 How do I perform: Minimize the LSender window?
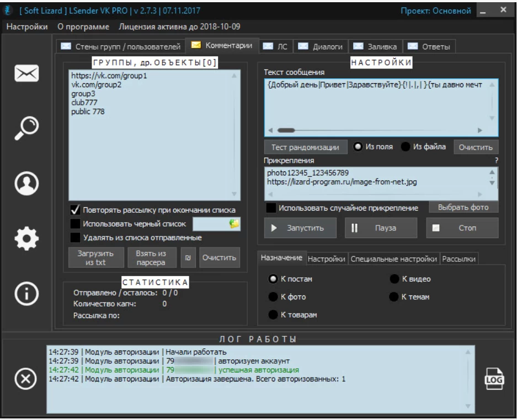tap(483, 11)
